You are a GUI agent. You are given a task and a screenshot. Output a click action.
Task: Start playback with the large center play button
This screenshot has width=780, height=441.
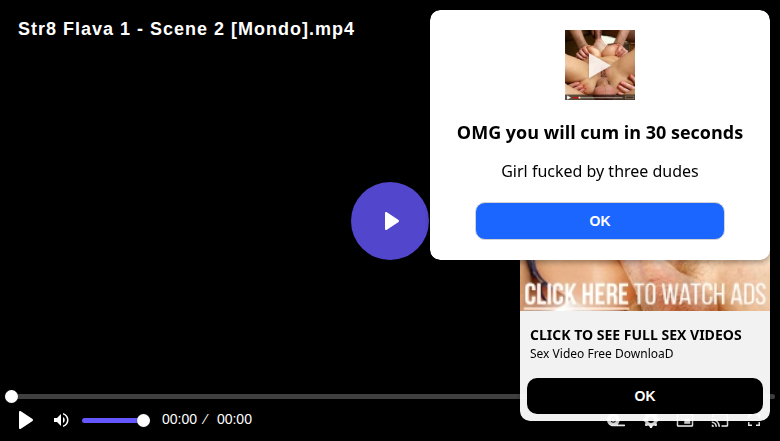[x=390, y=221]
